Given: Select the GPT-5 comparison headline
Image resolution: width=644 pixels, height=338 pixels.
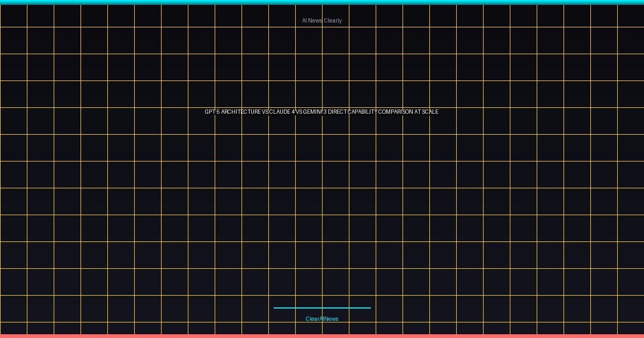Looking at the screenshot, I should [321, 112].
